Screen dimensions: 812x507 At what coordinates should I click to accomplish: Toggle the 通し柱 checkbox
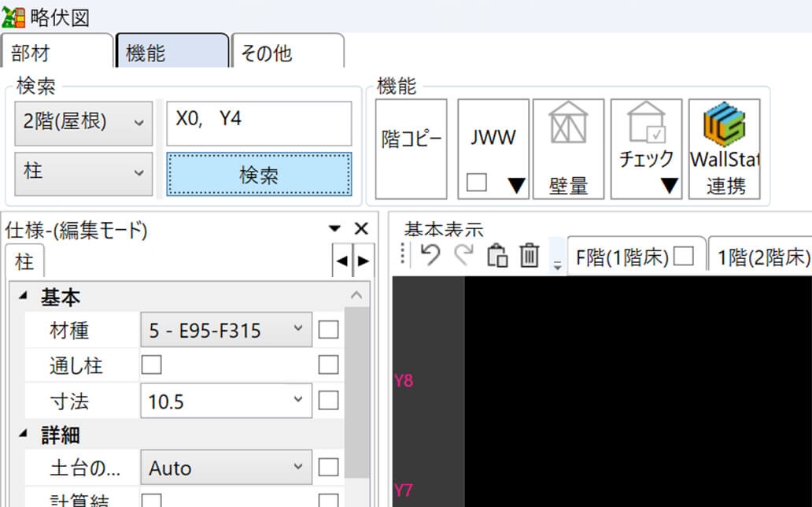click(x=150, y=365)
